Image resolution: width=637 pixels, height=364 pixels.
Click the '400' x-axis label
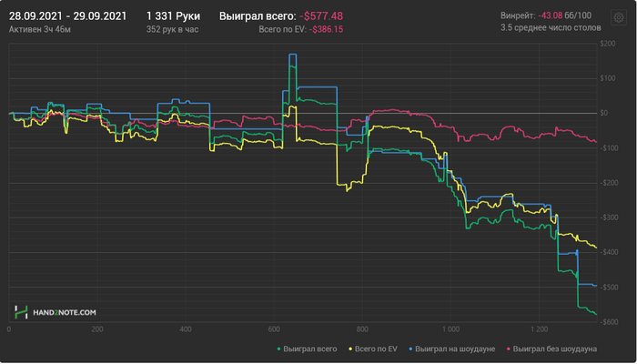tap(186, 329)
